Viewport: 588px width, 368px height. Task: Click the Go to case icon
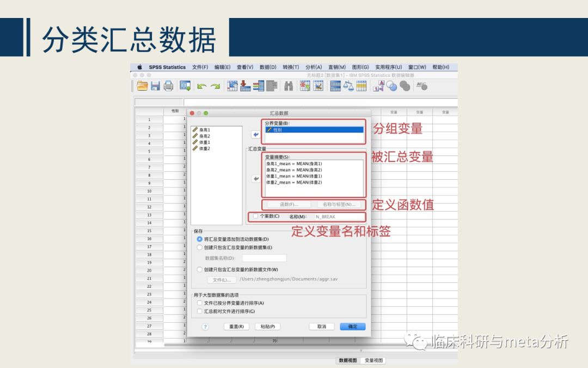click(232, 86)
